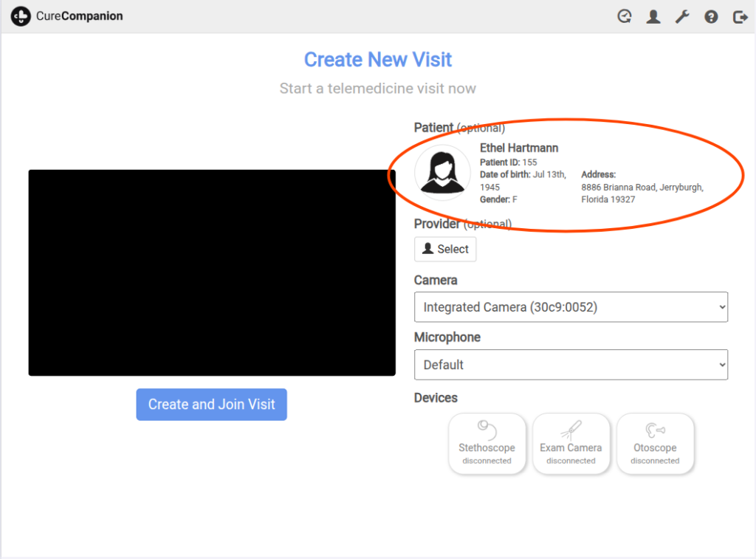Click Ethel Hartmann's patient avatar
Viewport: 756px width, 559px height.
[442, 173]
